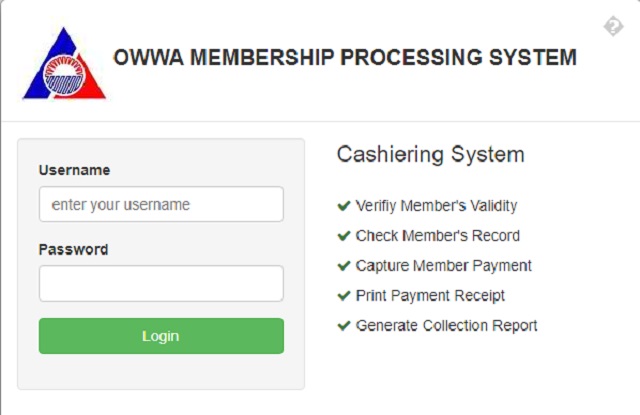This screenshot has width=640, height=415.
Task: Click the OWWA triangle logo
Action: click(64, 64)
